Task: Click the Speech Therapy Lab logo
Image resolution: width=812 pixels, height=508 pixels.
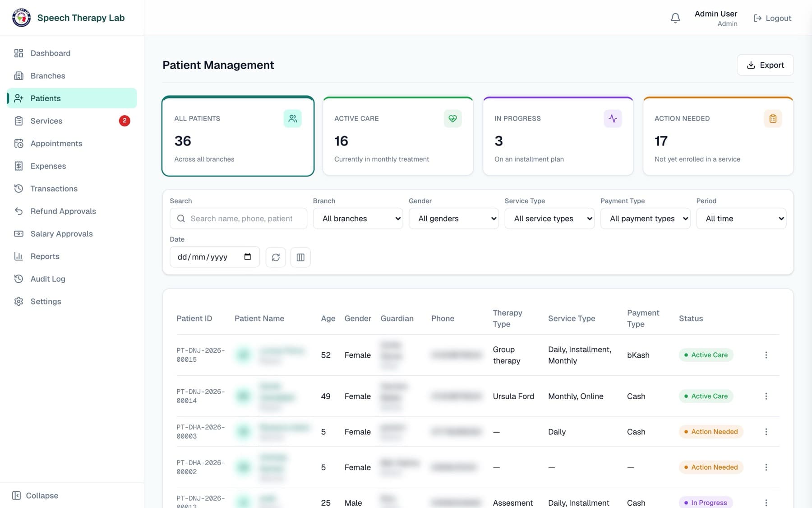Action: click(21, 18)
